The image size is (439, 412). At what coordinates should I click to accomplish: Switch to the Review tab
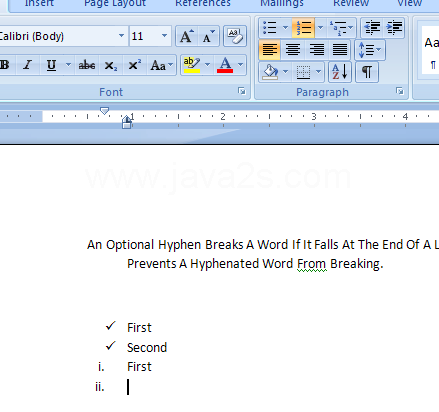[x=351, y=3]
